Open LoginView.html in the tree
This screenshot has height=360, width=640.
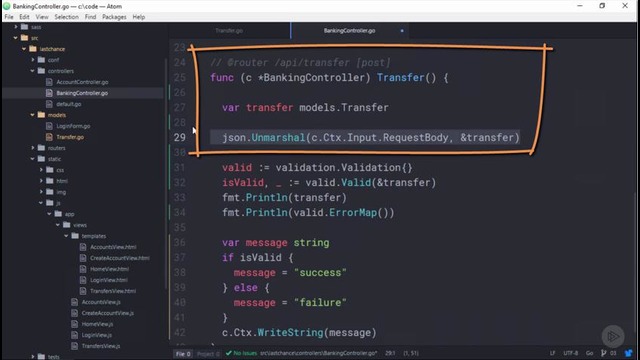[x=109, y=280]
